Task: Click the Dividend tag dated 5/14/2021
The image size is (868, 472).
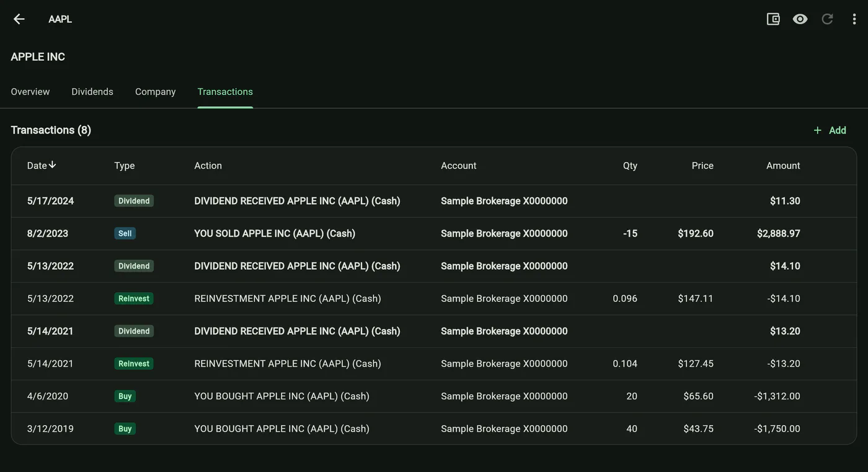Action: 134,331
